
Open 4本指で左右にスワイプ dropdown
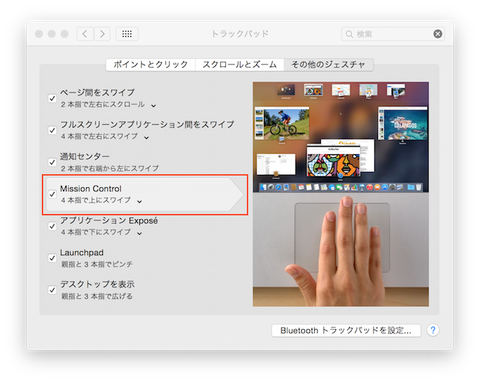[105, 136]
